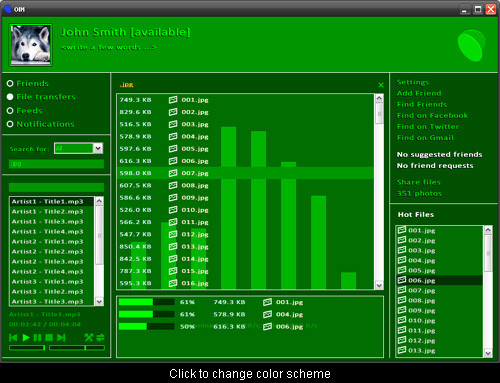This screenshot has width=500, height=383.
Task: Select 013.jpg in the search results
Action: coord(246,247)
